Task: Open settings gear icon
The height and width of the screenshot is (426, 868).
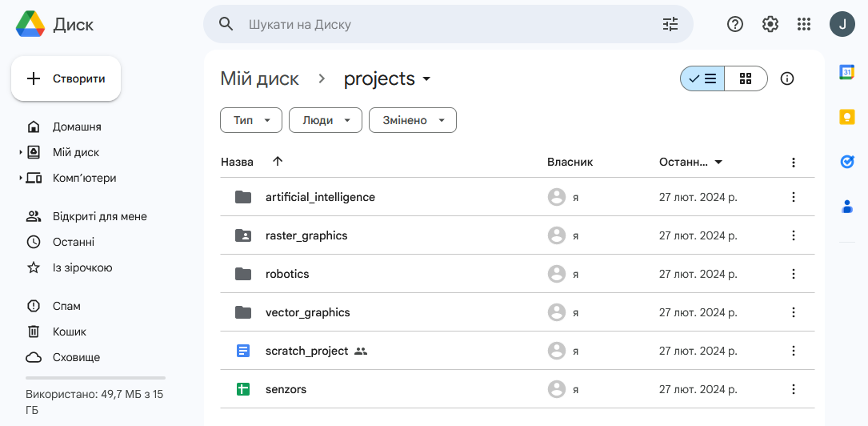Action: pos(770,24)
